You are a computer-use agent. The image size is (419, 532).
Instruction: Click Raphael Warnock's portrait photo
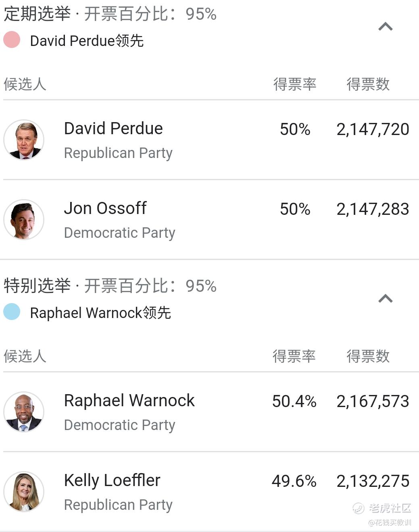pyautogui.click(x=24, y=411)
